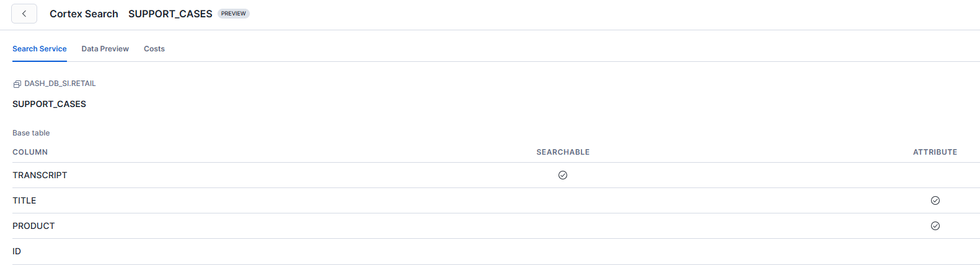980x271 pixels.
Task: Select the TITLE column row
Action: click(x=25, y=200)
